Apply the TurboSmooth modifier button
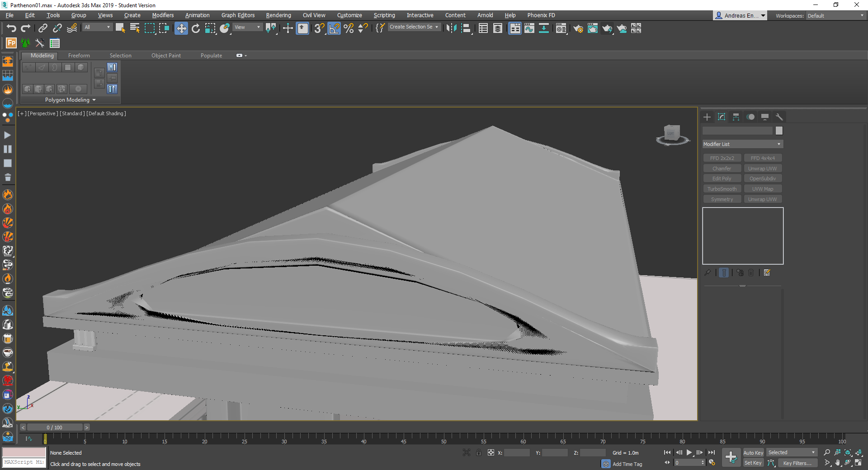Screen dimensions: 868x470 coord(722,188)
